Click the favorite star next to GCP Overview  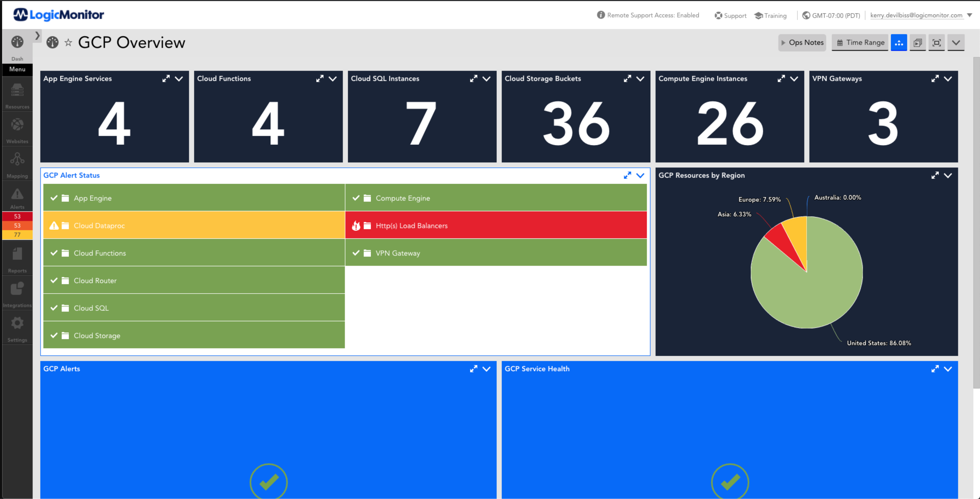tap(68, 42)
